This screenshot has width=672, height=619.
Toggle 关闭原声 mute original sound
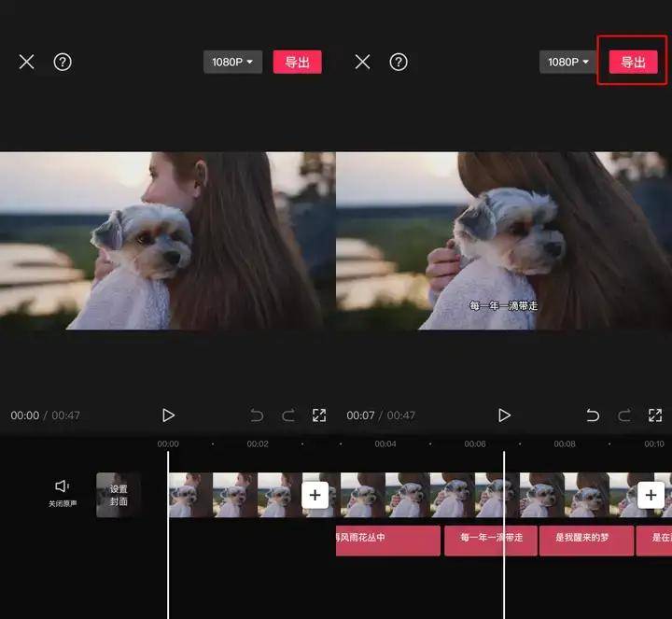click(63, 492)
